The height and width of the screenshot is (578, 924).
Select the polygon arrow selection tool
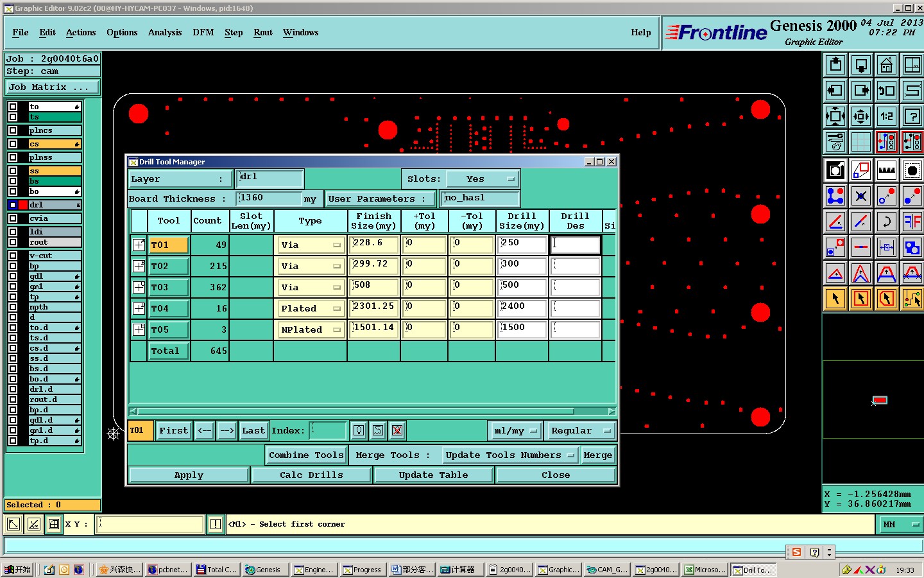tap(887, 299)
